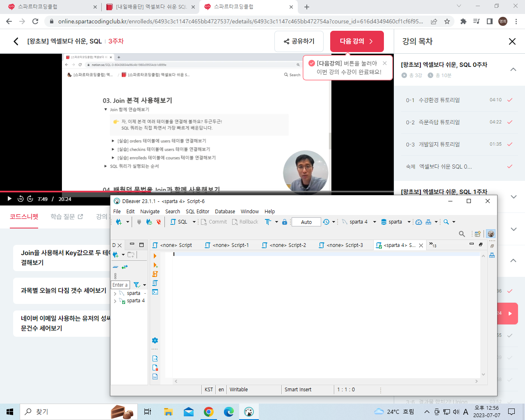Viewport: 525px width, 420px height.
Task: Click the new folder icon in navigator
Action: [x=131, y=255]
